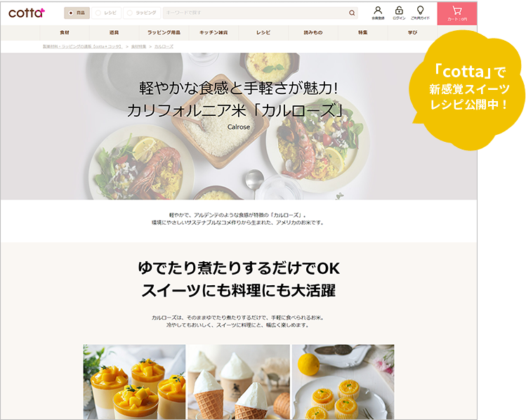
Task: Click the ログイン lock icon
Action: pyautogui.click(x=399, y=13)
